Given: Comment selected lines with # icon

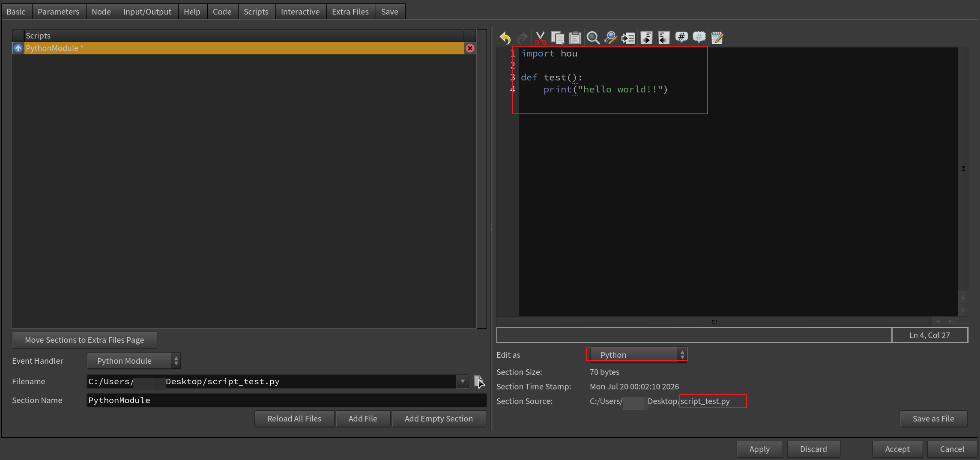Looking at the screenshot, I should tap(681, 38).
